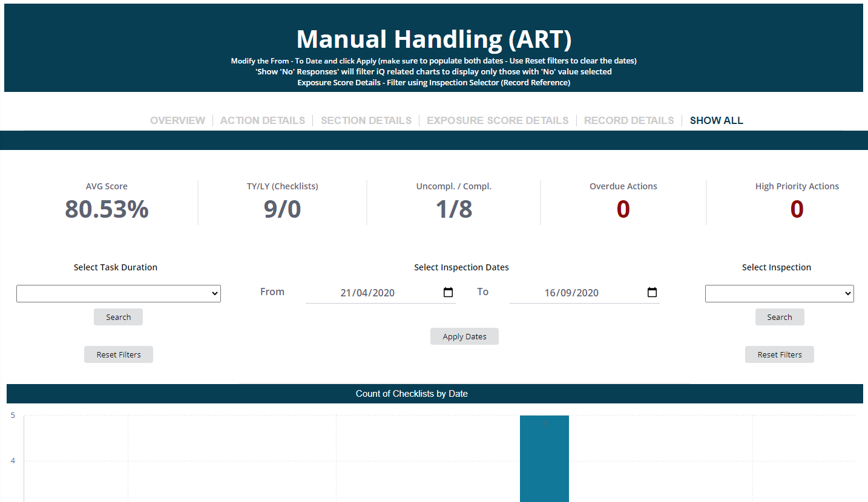Image resolution: width=868 pixels, height=502 pixels.
Task: Click Search under Select Inspection
Action: 780,317
